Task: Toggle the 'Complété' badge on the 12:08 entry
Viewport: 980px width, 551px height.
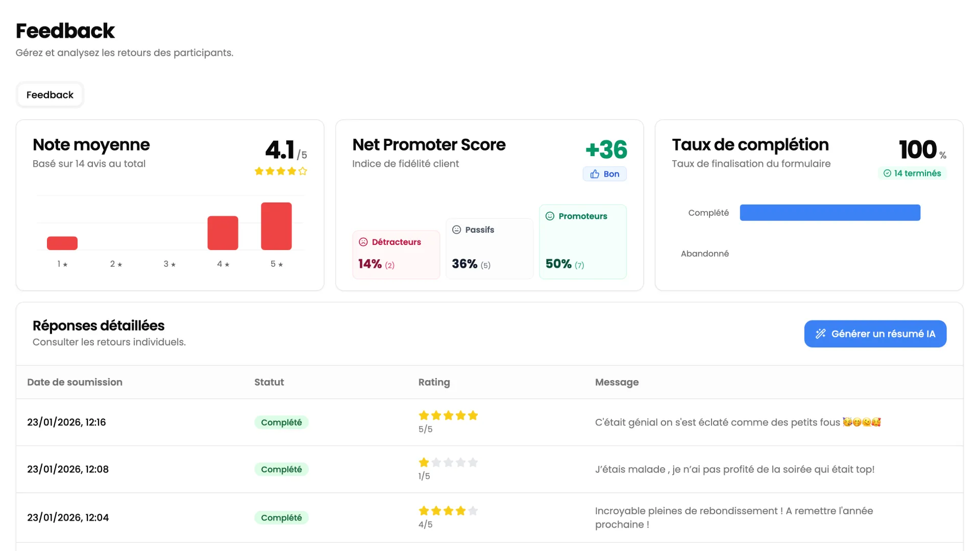Action: pyautogui.click(x=281, y=469)
